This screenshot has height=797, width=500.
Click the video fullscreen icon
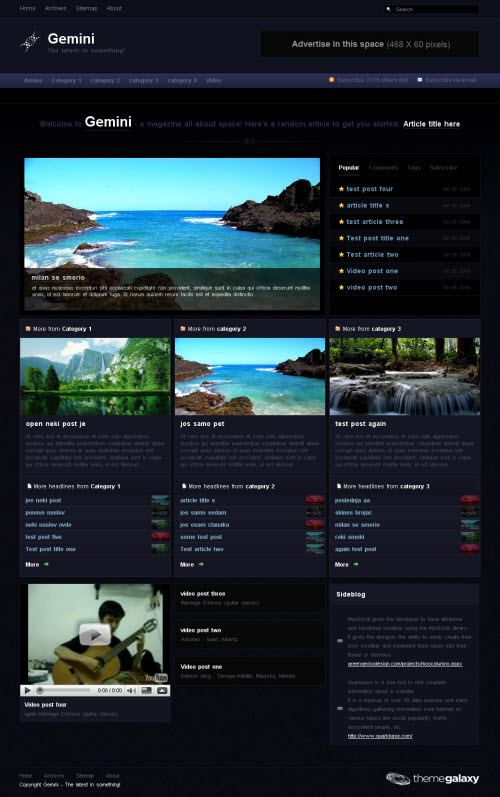146,690
